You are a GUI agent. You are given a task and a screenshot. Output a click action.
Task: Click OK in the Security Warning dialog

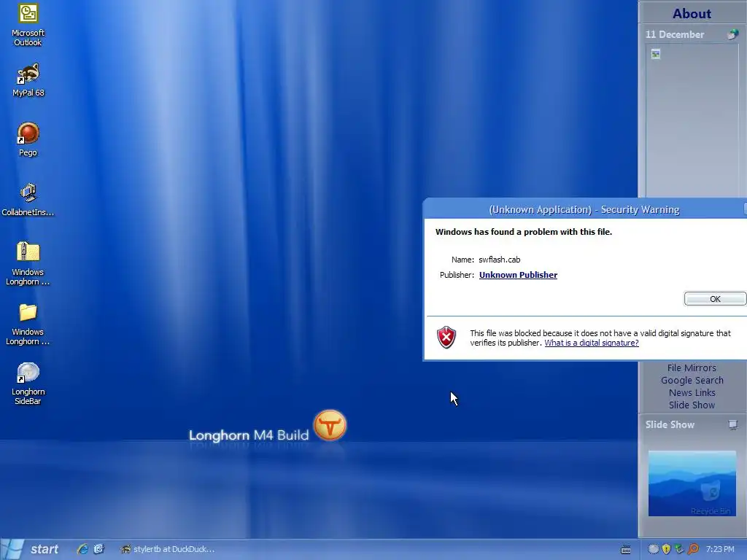(x=715, y=299)
